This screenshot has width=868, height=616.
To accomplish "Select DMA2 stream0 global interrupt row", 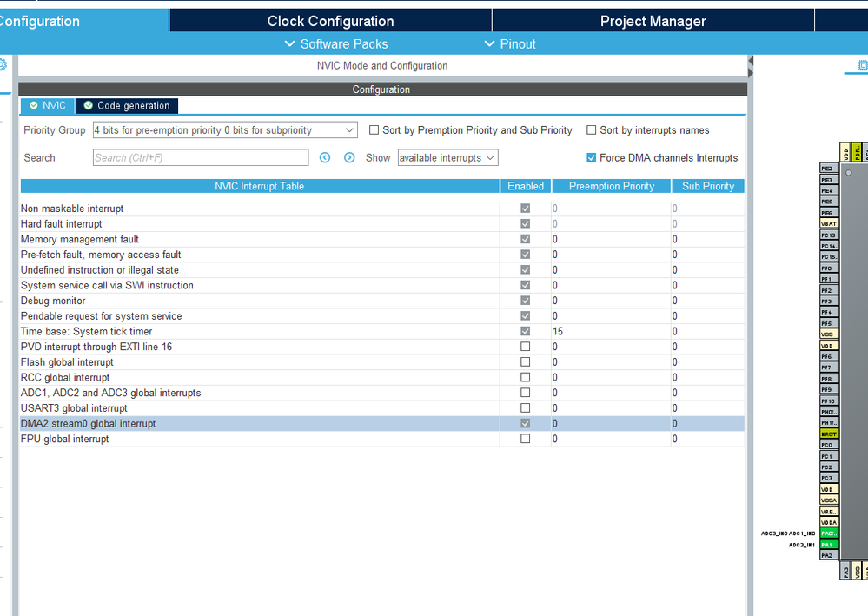I will (382, 423).
